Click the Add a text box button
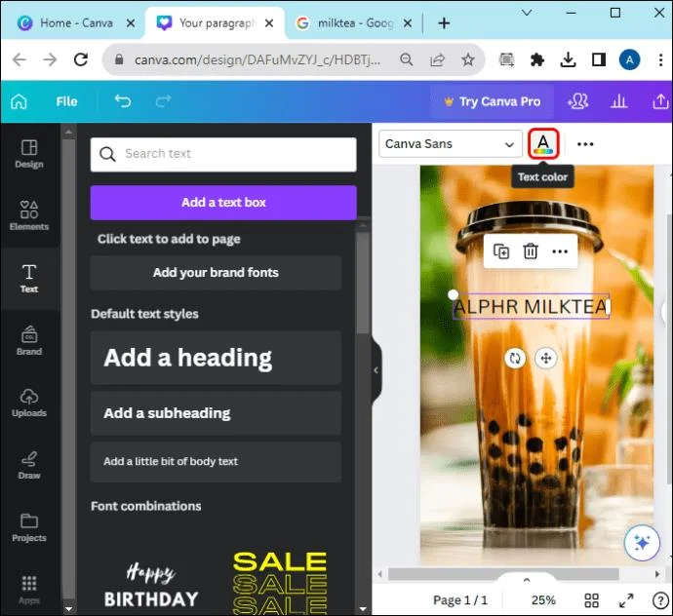Viewport: 673px width, 616px height. [x=223, y=203]
